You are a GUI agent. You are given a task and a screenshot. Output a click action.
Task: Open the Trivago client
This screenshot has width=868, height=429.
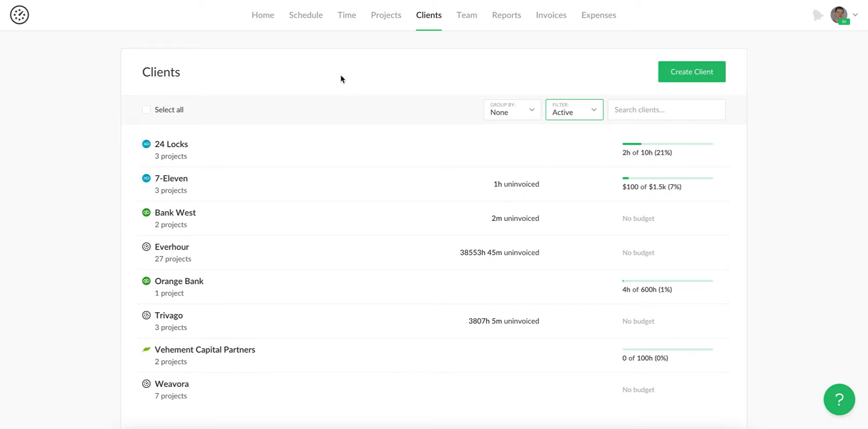tap(169, 315)
